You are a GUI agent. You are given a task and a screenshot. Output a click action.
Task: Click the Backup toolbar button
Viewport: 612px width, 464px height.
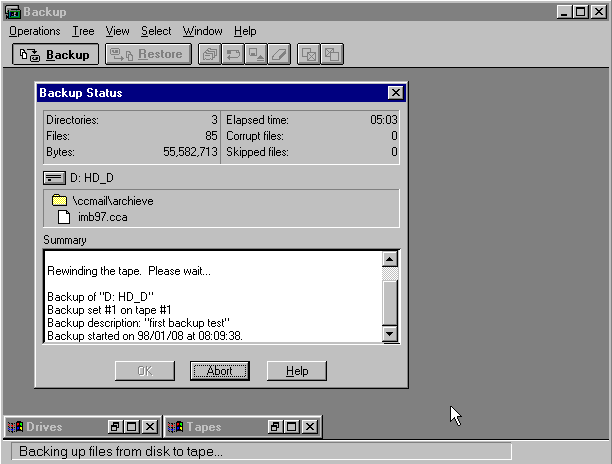pos(55,54)
